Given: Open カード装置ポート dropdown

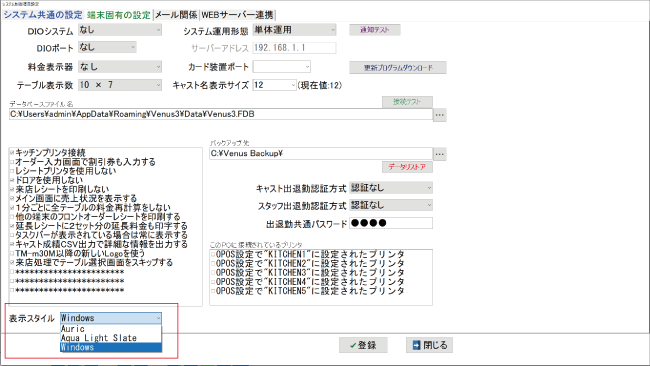Looking at the screenshot, I should 281,66.
